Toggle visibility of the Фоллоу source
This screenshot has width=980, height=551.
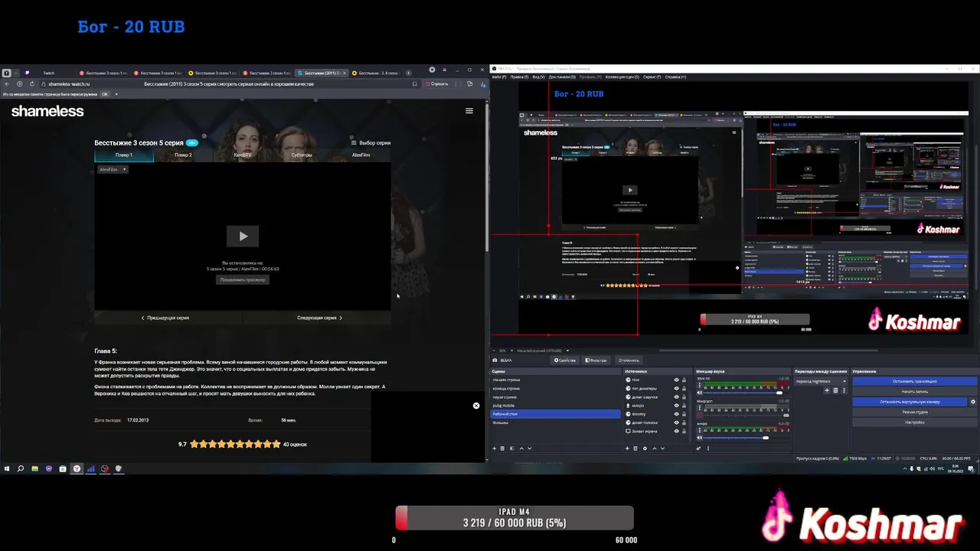pyautogui.click(x=676, y=414)
